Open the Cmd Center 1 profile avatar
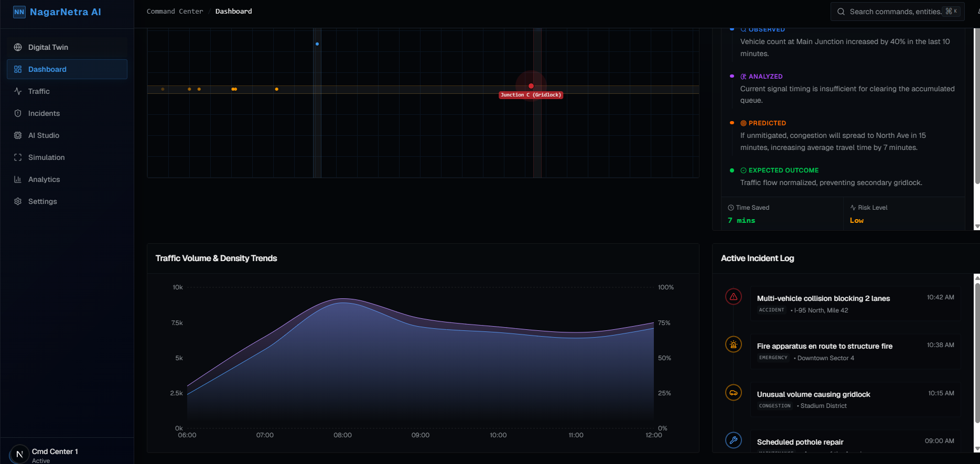 (19, 455)
